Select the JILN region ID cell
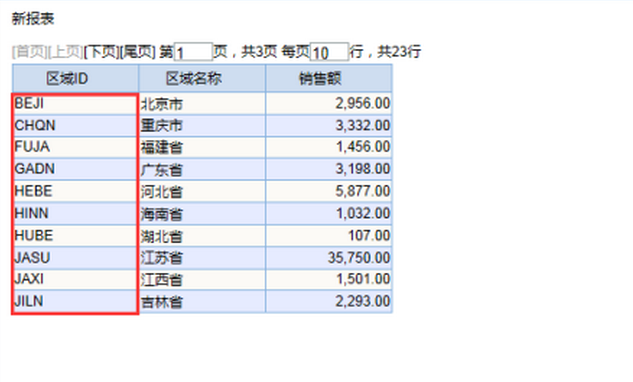The image size is (633, 382). pos(75,302)
